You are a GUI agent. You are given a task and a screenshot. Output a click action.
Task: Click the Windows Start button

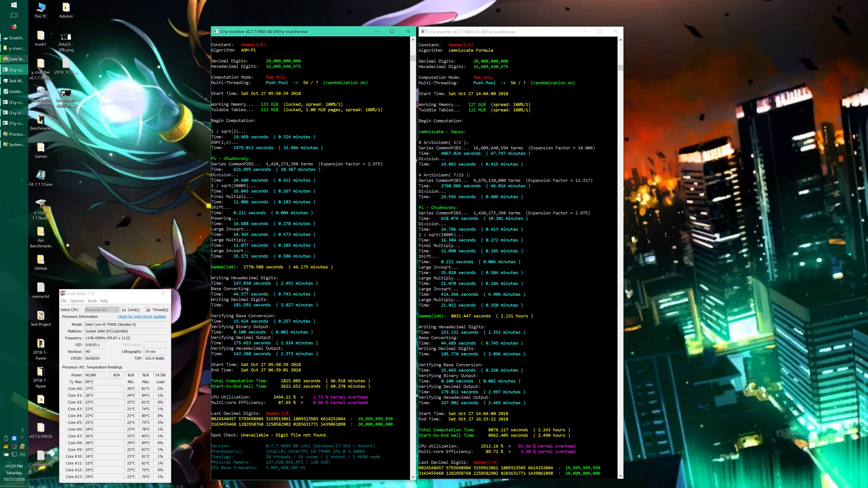click(x=14, y=5)
